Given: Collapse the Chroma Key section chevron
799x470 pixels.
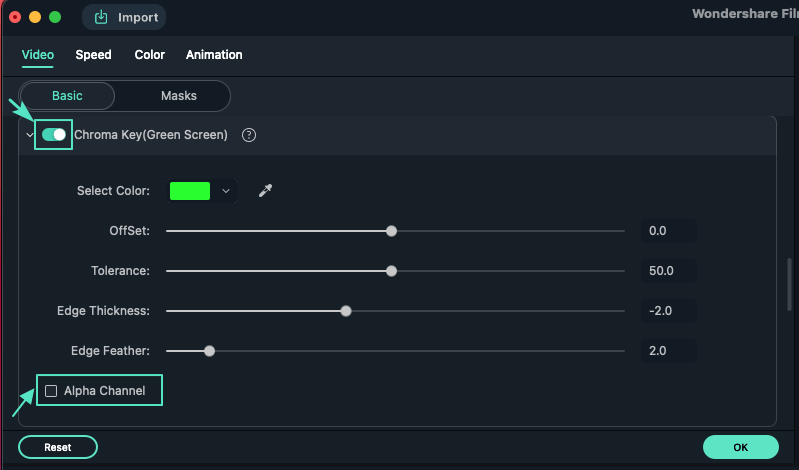Looking at the screenshot, I should (x=30, y=135).
